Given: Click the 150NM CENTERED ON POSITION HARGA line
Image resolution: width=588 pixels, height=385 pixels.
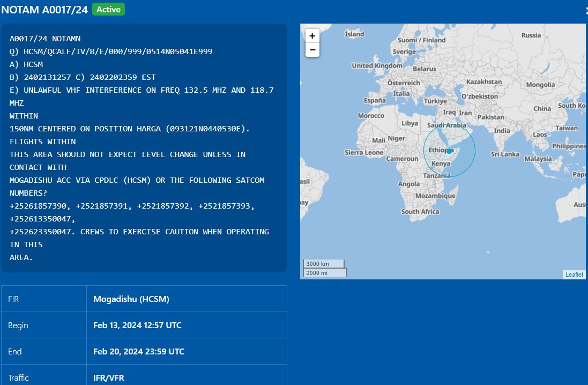Looking at the screenshot, I should pyautogui.click(x=129, y=129).
